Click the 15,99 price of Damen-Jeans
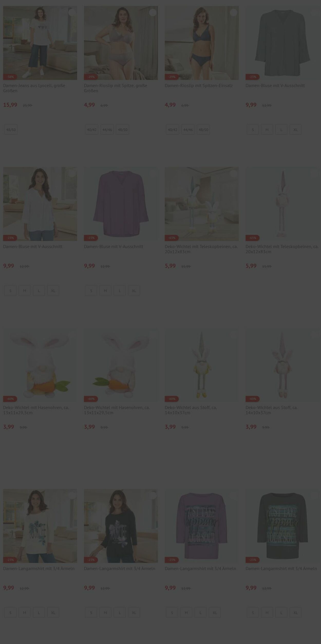The image size is (321, 644). (10, 105)
